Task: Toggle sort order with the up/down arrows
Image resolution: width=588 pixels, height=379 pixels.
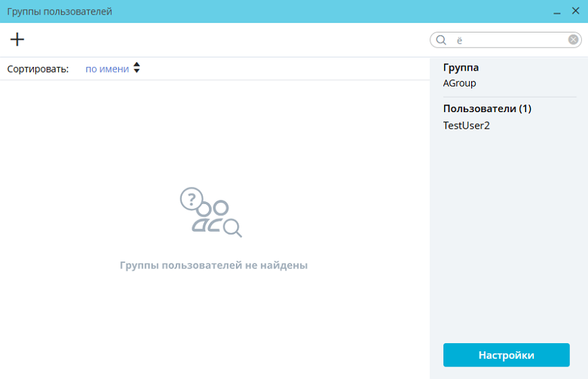Action: click(136, 68)
